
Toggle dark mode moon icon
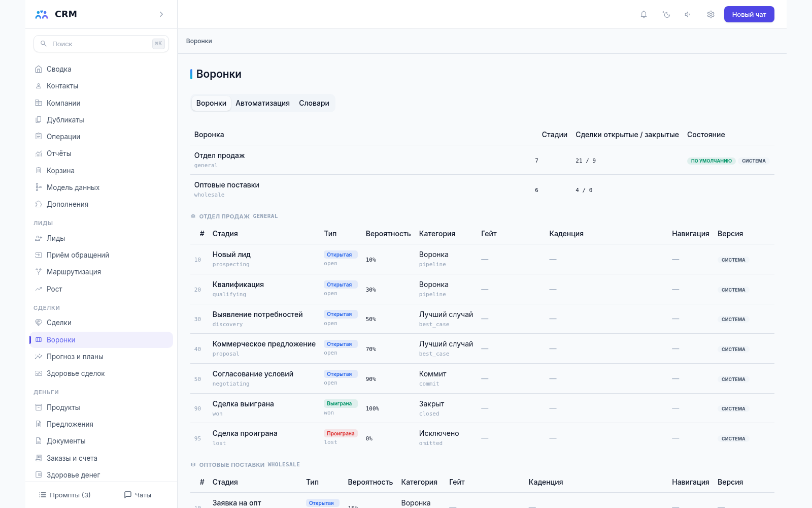tap(666, 14)
